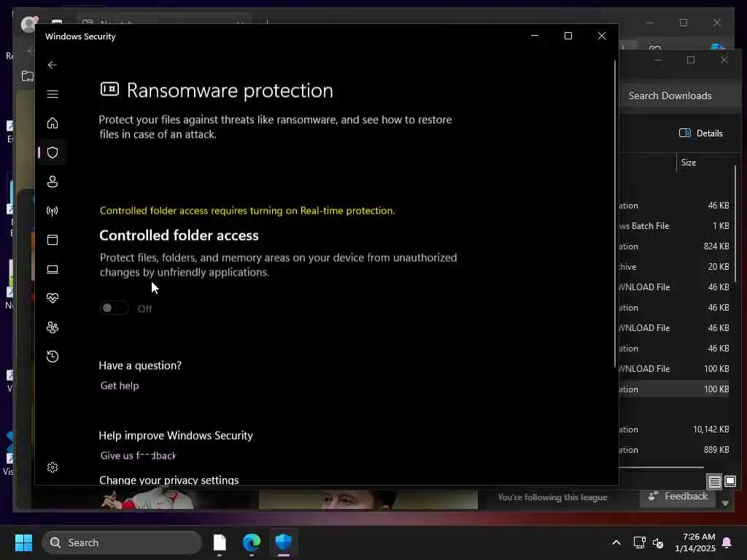Click the Give us feedback link

click(138, 455)
